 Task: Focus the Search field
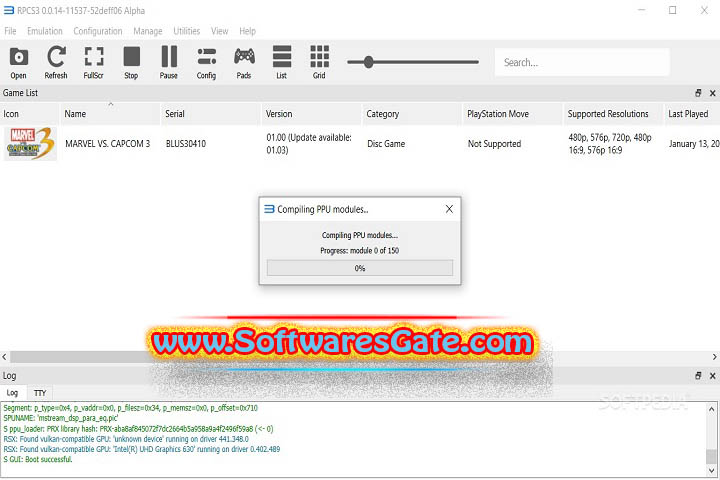(582, 62)
